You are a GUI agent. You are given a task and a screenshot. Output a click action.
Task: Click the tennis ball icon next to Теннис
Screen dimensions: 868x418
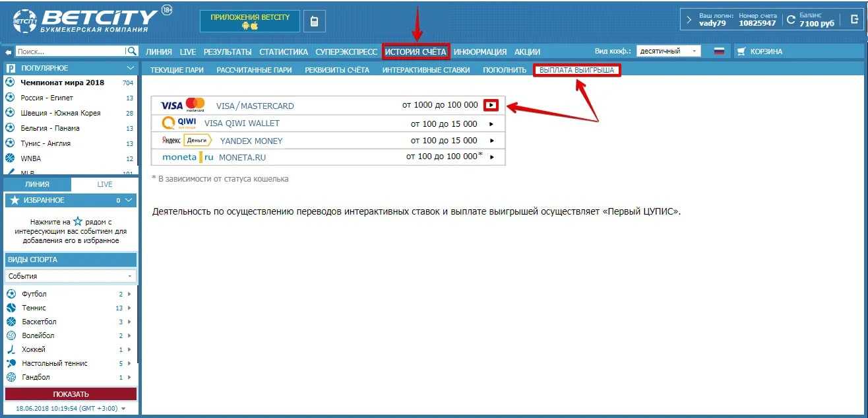pos(11,308)
